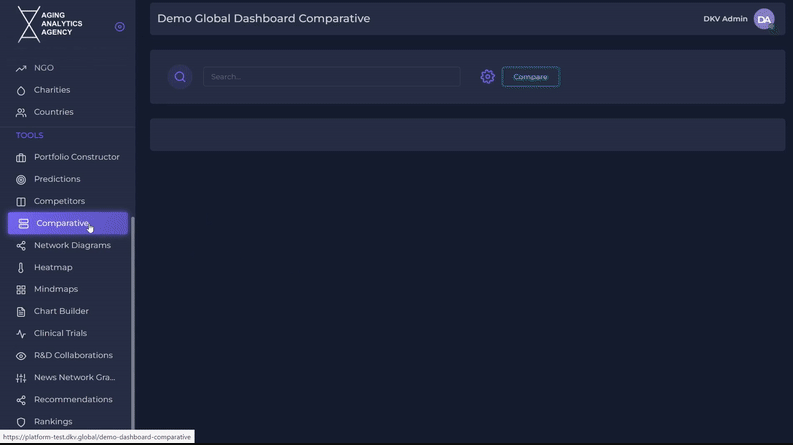Click the Heatmap thermometer icon
This screenshot has height=445, width=793.
[21, 268]
